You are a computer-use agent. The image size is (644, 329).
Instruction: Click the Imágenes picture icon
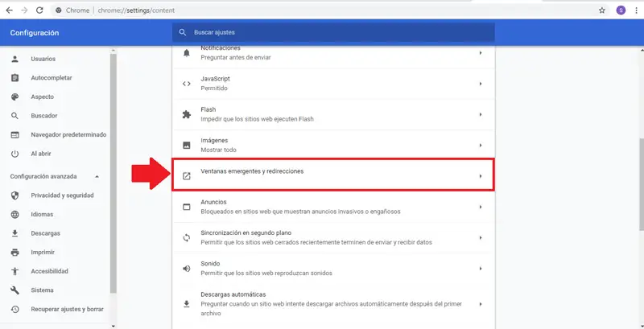187,146
